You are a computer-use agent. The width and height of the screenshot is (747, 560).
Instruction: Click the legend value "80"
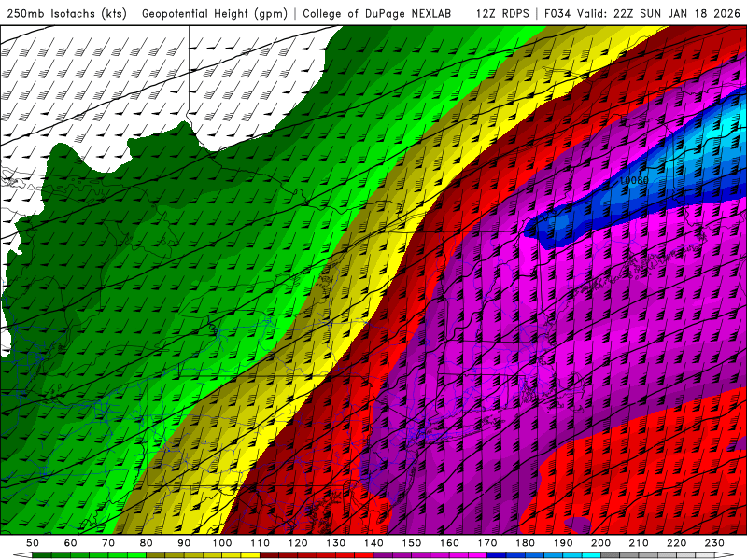(147, 543)
